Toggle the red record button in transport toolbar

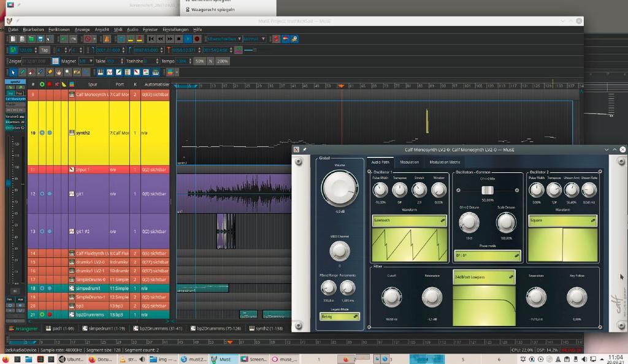point(197,39)
